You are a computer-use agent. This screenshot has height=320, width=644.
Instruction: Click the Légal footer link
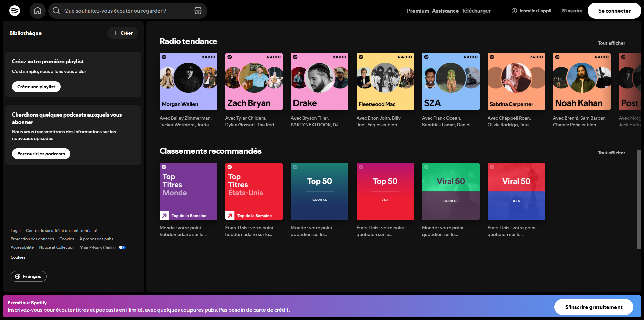coord(16,231)
